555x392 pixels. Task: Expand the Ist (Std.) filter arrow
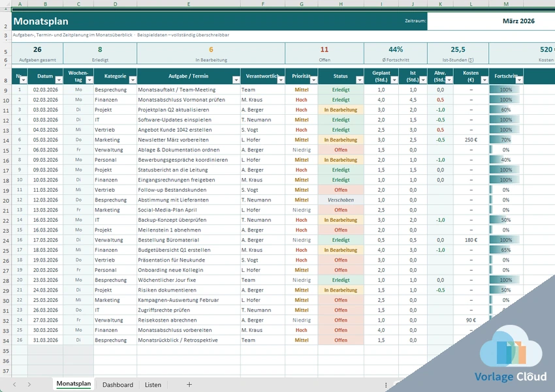coord(423,80)
